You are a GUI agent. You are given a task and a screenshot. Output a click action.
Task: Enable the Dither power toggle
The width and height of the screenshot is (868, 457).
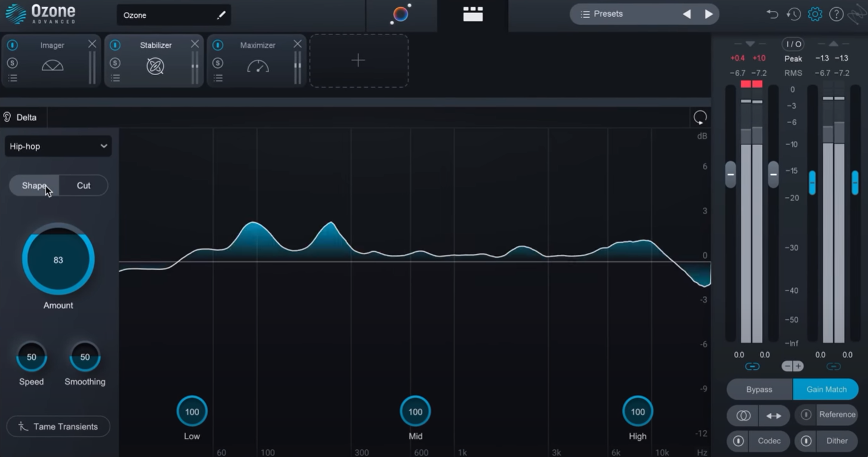tap(806, 441)
